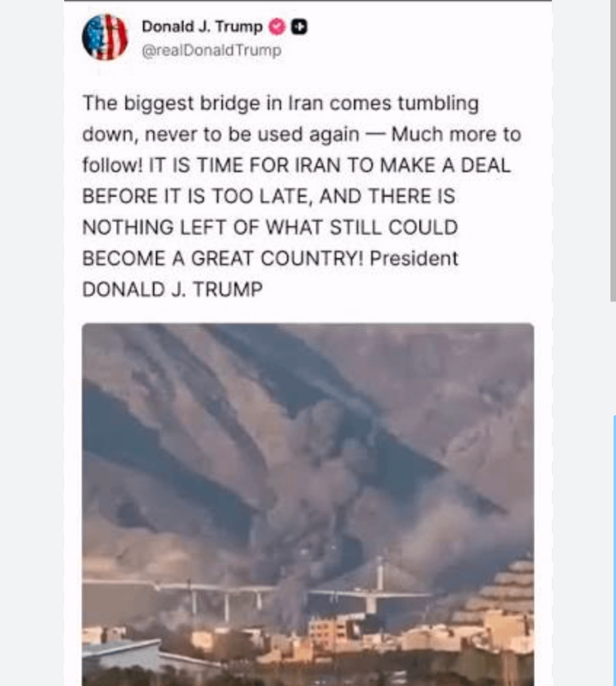Click the "IT IS TIME FOR IRAN" line

pos(330,166)
